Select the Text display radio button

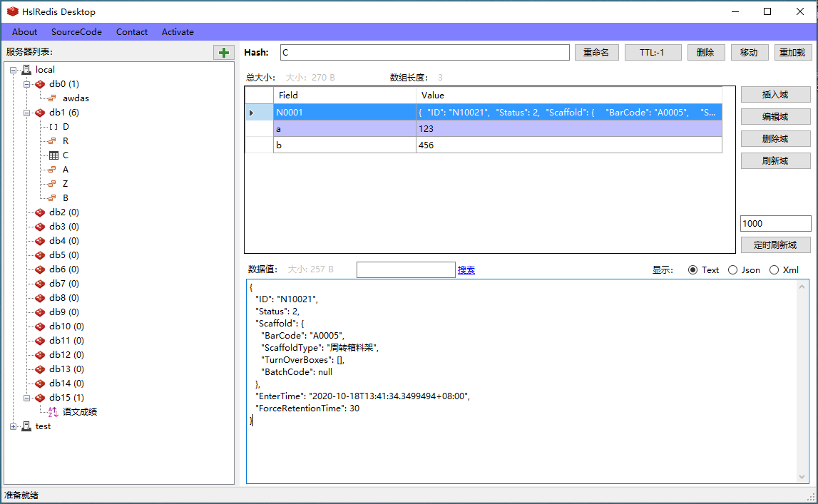[x=692, y=270]
